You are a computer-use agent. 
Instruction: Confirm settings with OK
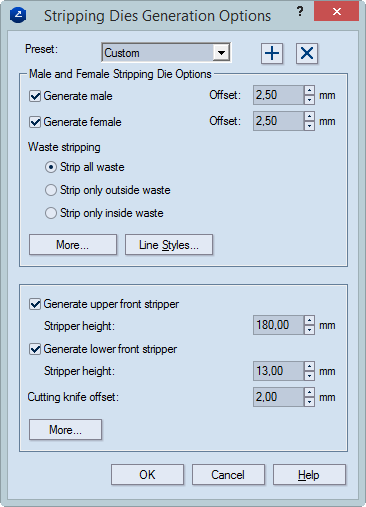(x=147, y=475)
